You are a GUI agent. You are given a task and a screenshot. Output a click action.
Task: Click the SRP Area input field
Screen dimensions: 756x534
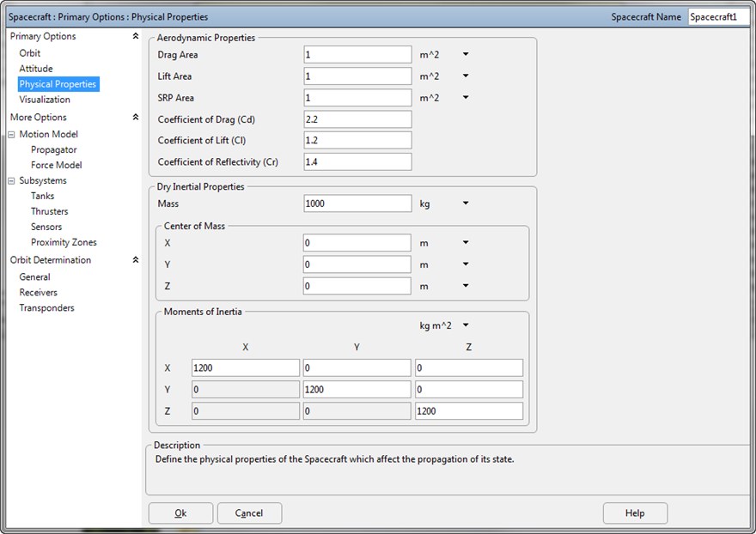pos(357,98)
